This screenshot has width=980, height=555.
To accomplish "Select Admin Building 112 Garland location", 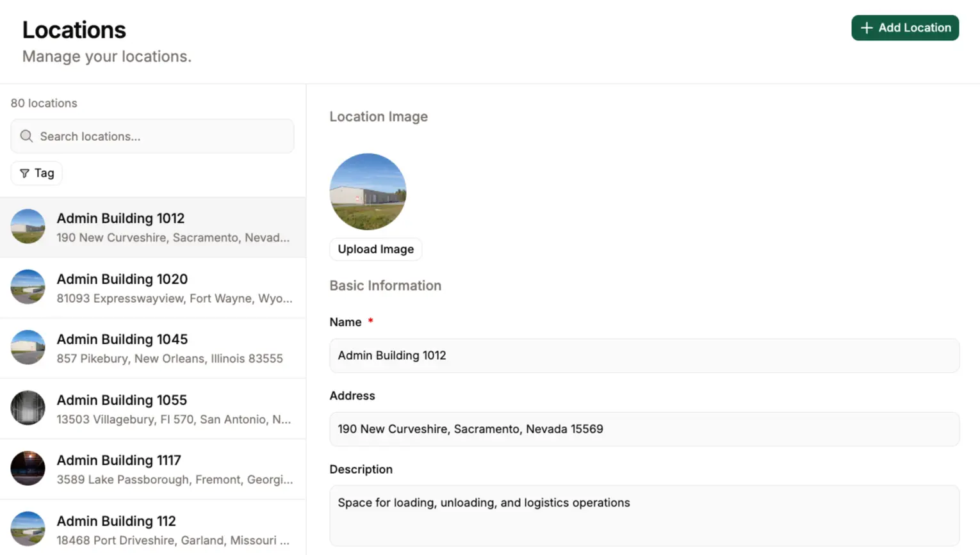I will point(173,530).
